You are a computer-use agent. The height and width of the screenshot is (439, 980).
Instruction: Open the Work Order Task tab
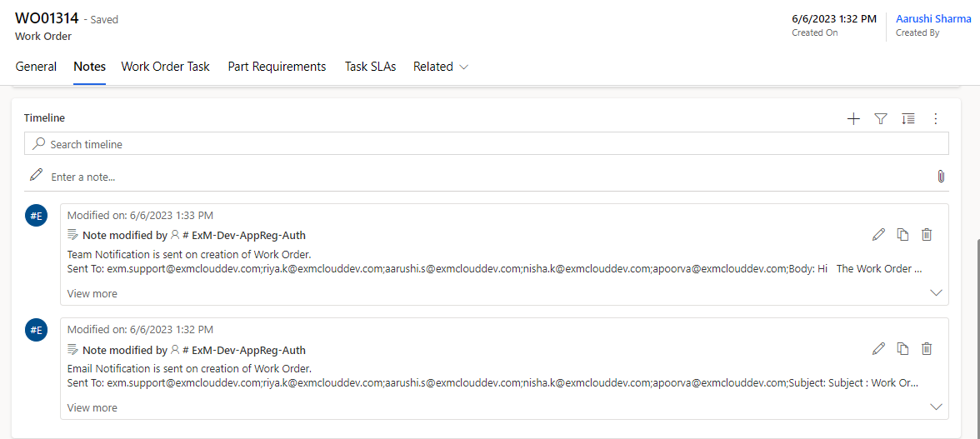165,67
